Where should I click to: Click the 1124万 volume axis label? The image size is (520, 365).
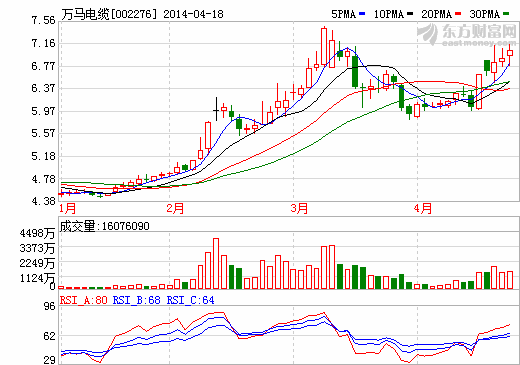tap(37, 278)
